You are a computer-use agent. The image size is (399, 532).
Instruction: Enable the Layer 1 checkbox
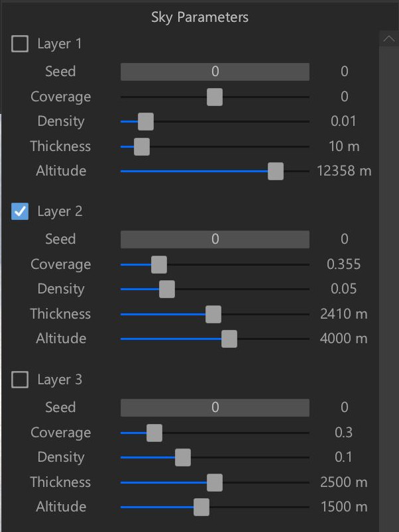click(20, 44)
